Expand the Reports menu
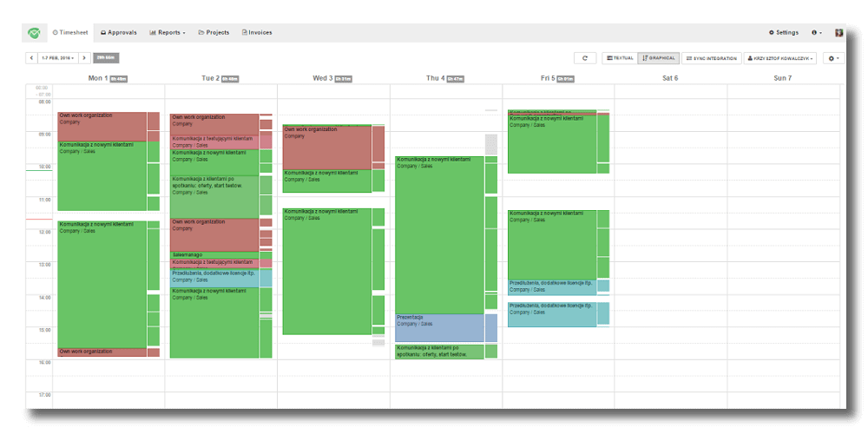The width and height of the screenshot is (868, 434). (x=168, y=33)
